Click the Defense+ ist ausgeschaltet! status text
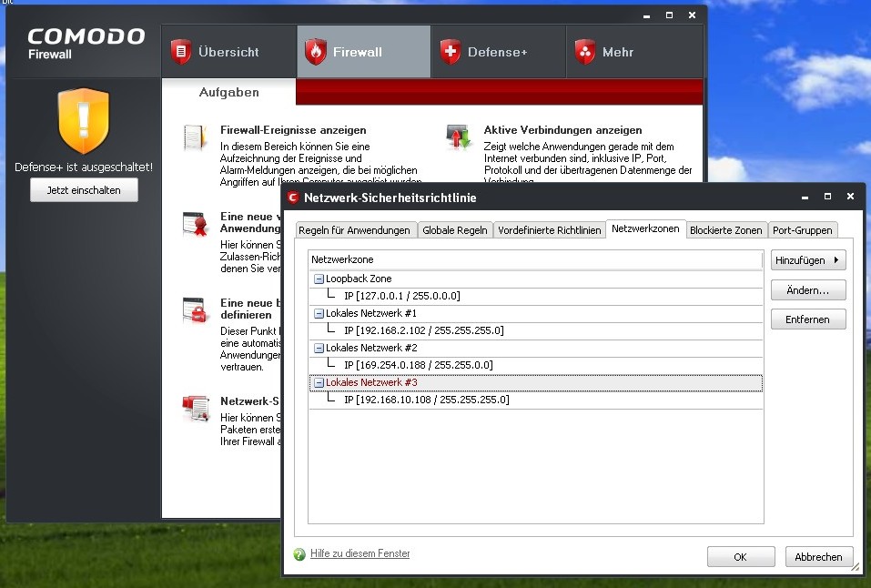871x588 pixels. click(x=84, y=167)
